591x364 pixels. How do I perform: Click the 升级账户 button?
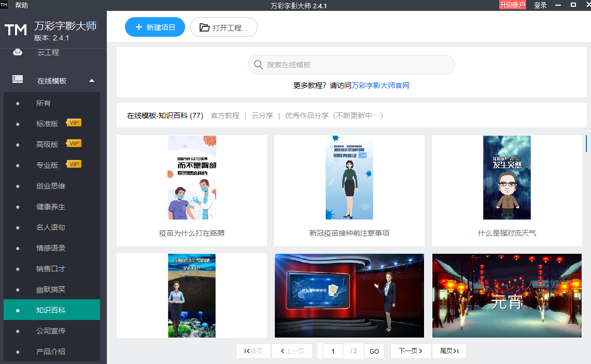513,4
